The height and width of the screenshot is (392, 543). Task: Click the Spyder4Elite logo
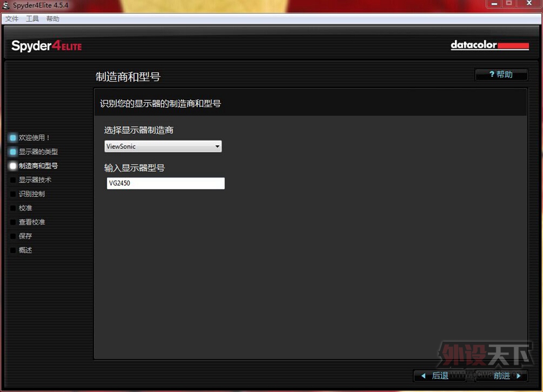pyautogui.click(x=47, y=46)
